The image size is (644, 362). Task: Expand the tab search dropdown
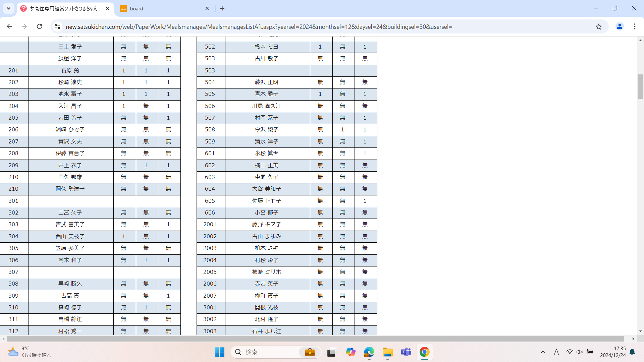(8, 8)
